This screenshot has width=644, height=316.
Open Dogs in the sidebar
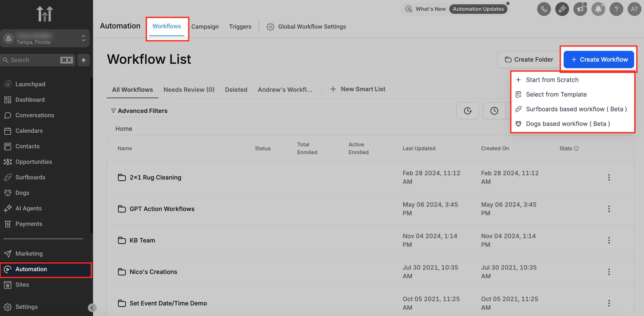click(22, 193)
